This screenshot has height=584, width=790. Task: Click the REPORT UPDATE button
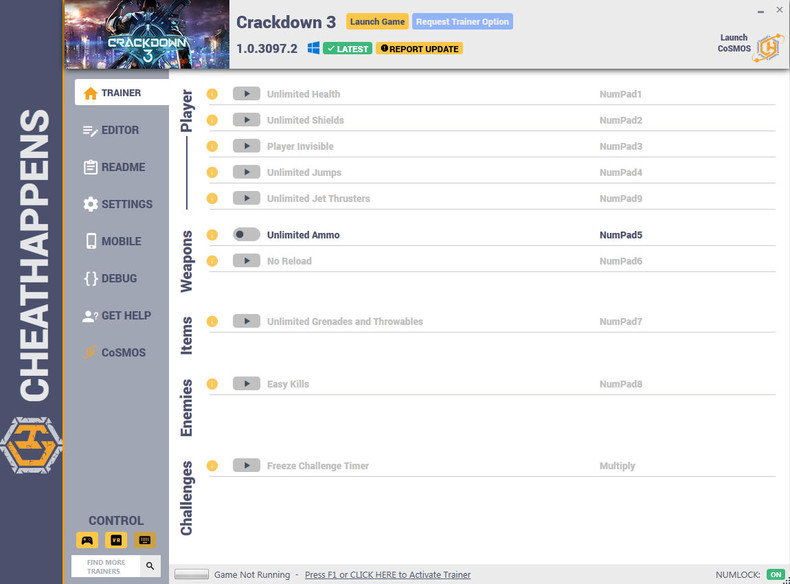pos(419,49)
